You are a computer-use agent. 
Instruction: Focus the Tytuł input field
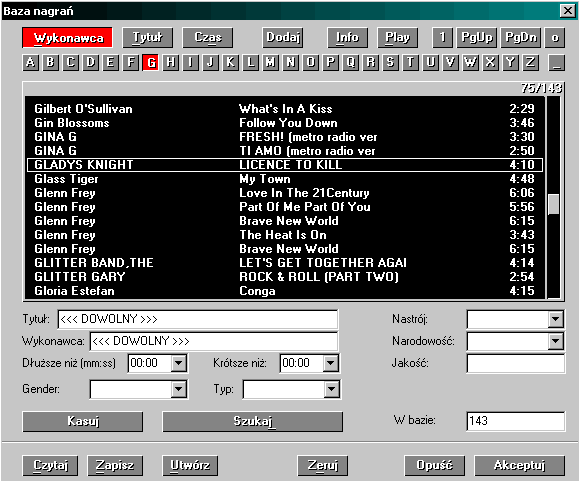click(x=198, y=319)
